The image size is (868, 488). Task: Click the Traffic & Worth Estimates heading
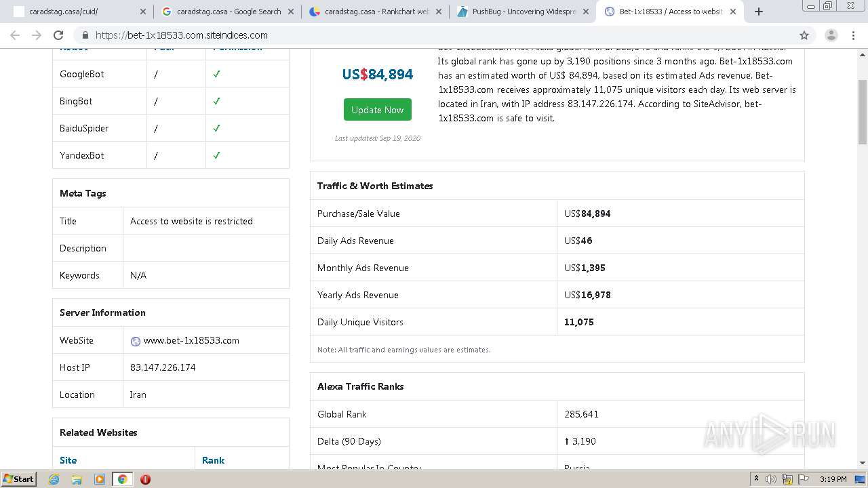tap(375, 186)
